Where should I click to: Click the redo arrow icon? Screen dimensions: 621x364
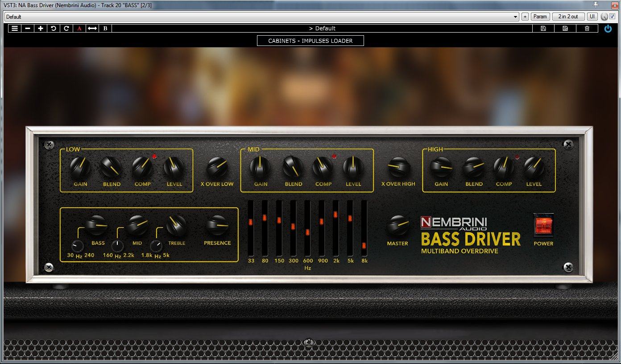[66, 28]
